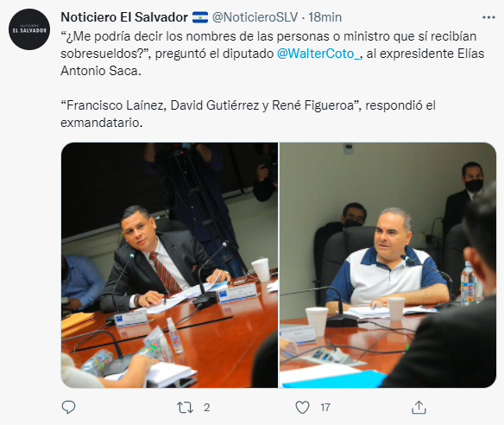Open the share upload icon
Image resolution: width=504 pixels, height=425 pixels.
click(419, 408)
